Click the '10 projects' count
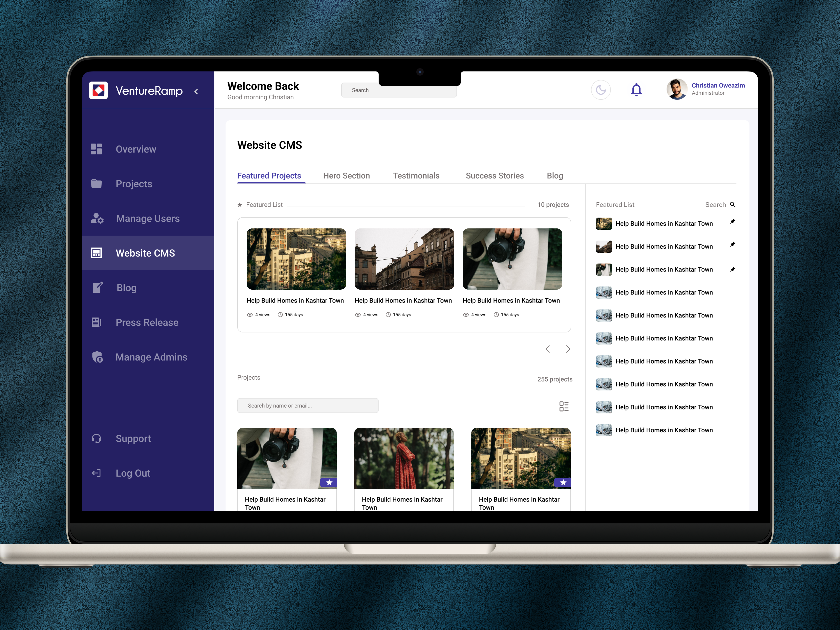The height and width of the screenshot is (630, 840). [553, 205]
